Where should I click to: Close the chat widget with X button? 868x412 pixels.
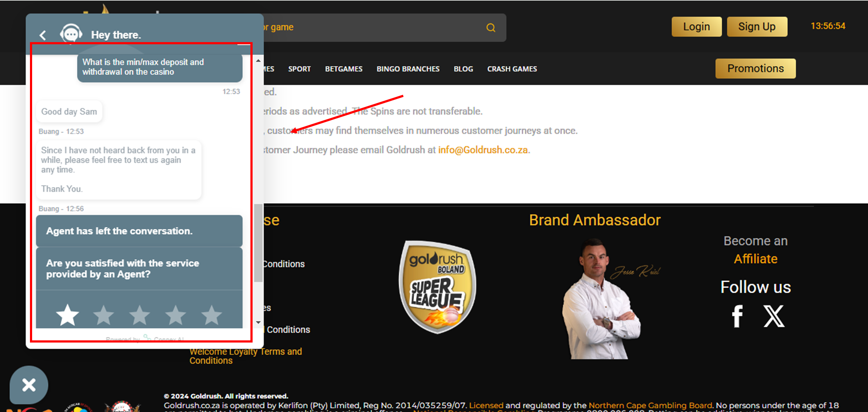pos(29,385)
